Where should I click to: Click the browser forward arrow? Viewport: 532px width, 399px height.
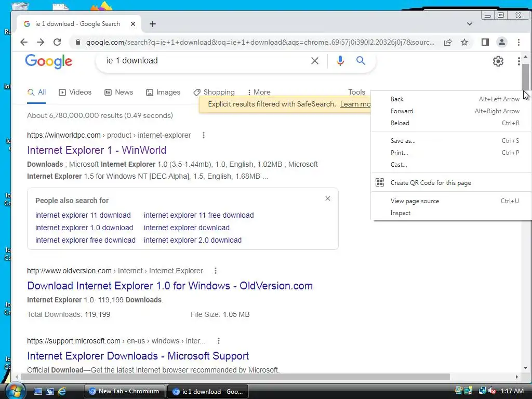(41, 42)
